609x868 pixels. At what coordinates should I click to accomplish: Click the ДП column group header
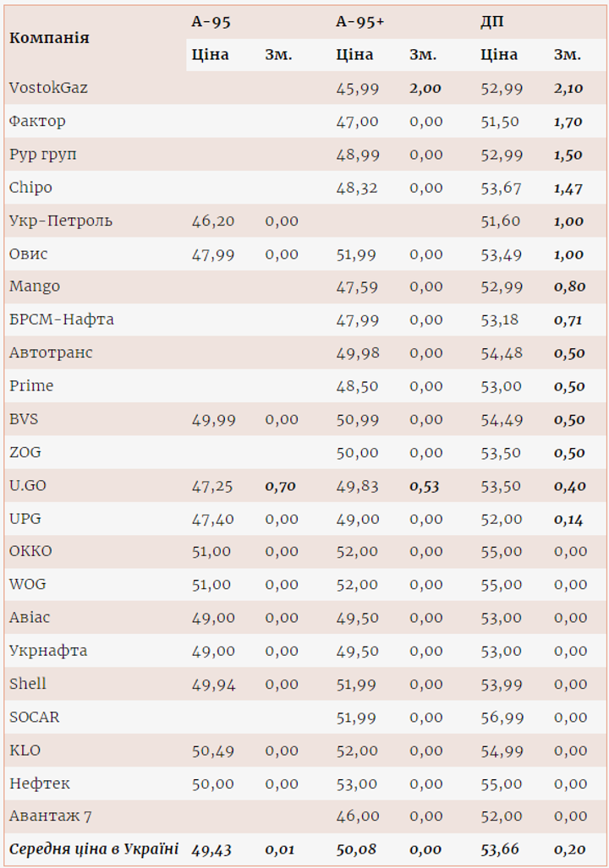(x=492, y=22)
